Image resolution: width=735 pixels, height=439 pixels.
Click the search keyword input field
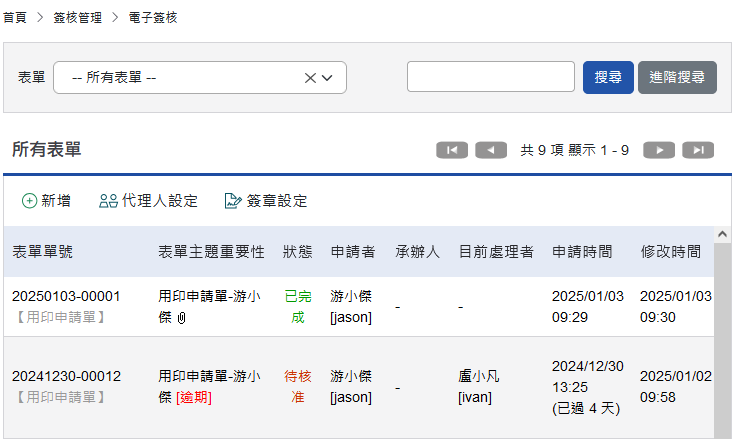click(491, 76)
